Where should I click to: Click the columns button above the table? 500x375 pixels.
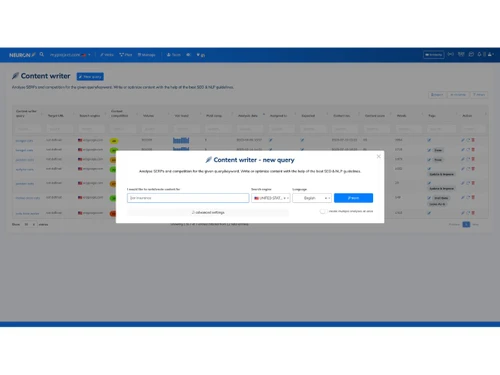click(x=458, y=95)
